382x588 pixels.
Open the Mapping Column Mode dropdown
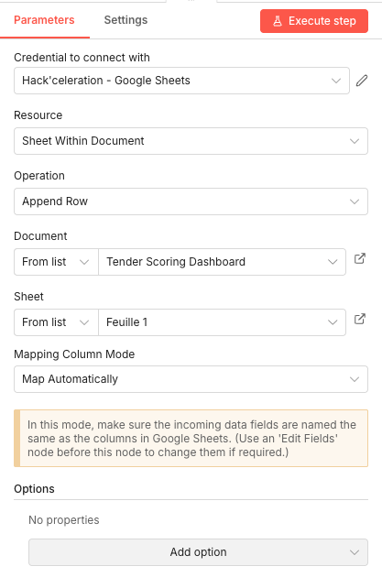(x=191, y=379)
